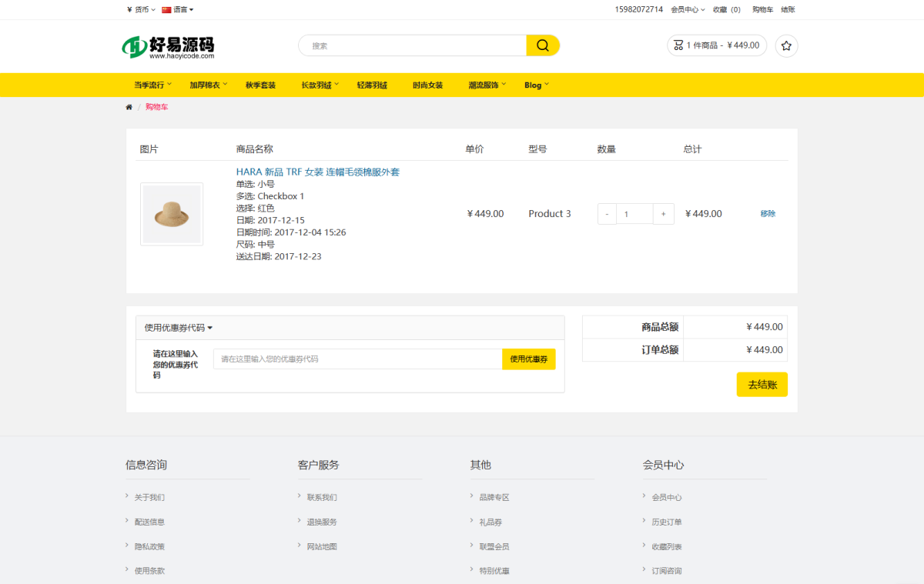Open Blog navigation menu

click(x=537, y=85)
